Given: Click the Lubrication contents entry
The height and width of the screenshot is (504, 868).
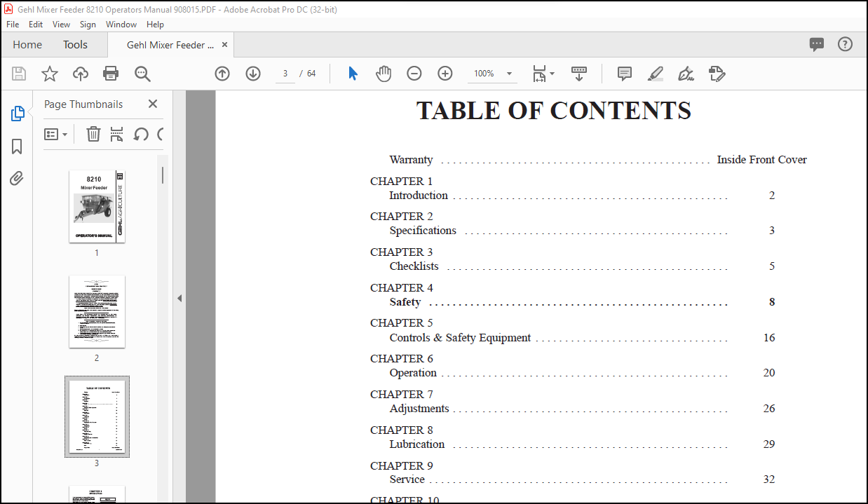Looking at the screenshot, I should click(x=417, y=444).
